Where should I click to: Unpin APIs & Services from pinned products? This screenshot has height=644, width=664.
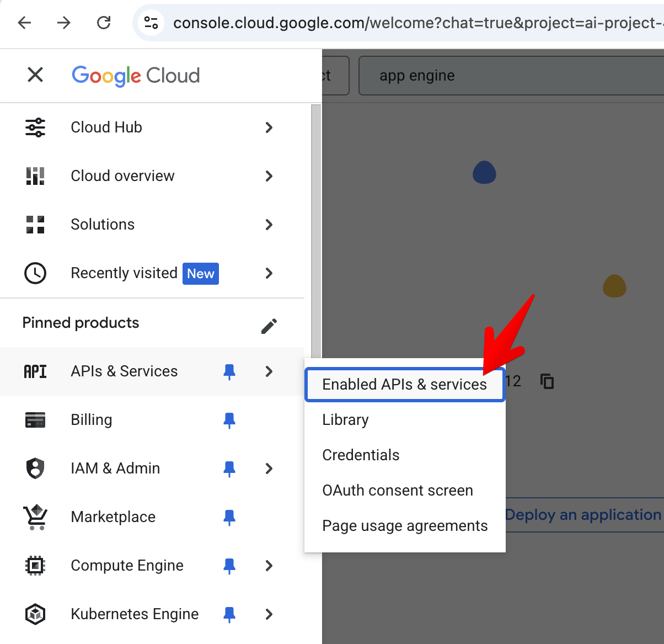coord(229,371)
